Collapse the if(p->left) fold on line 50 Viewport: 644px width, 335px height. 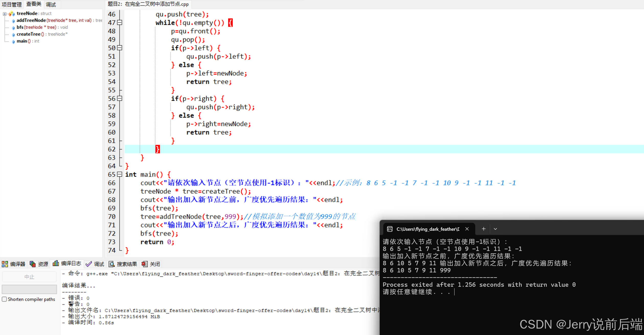[x=120, y=48]
